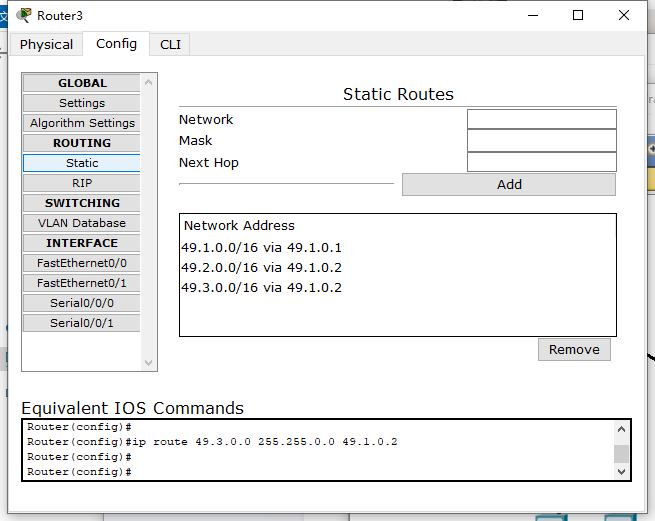The height and width of the screenshot is (521, 655).
Task: Click the Mask input field
Action: coord(542,141)
